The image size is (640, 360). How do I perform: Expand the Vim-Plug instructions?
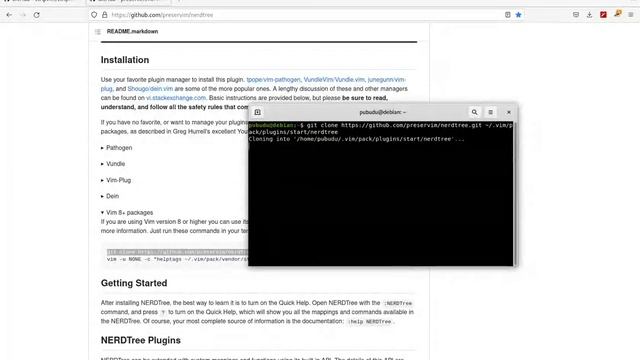(116, 180)
